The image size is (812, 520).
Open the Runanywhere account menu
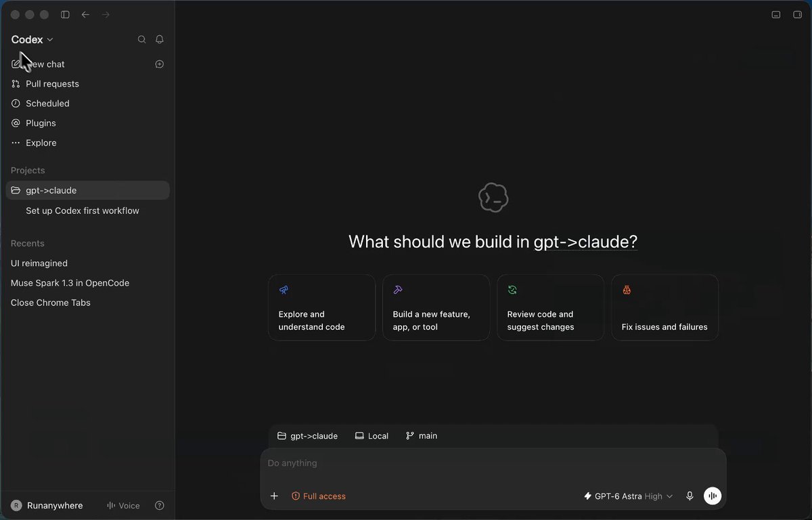(x=47, y=505)
